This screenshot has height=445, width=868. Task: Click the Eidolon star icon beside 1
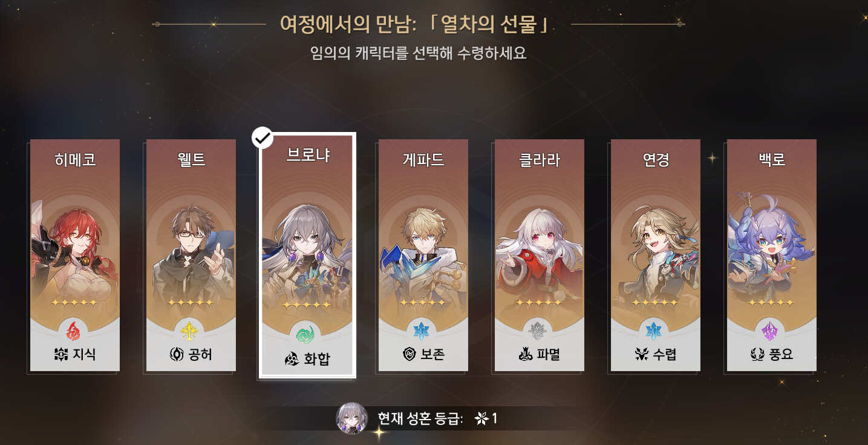481,418
